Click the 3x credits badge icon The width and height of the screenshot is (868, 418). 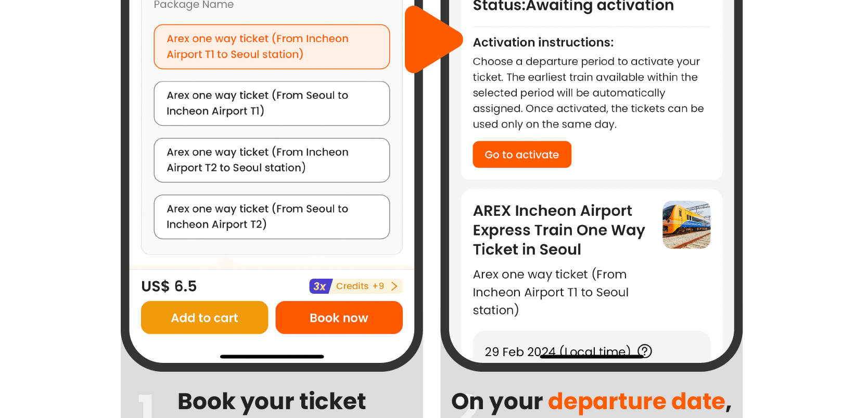320,286
